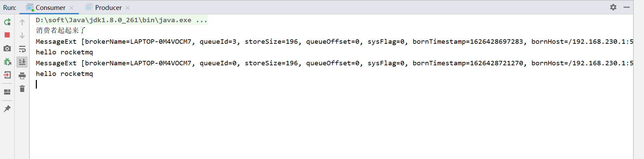The width and height of the screenshot is (644, 159).
Task: Toggle soft-wrap for console lines
Action: [x=22, y=49]
